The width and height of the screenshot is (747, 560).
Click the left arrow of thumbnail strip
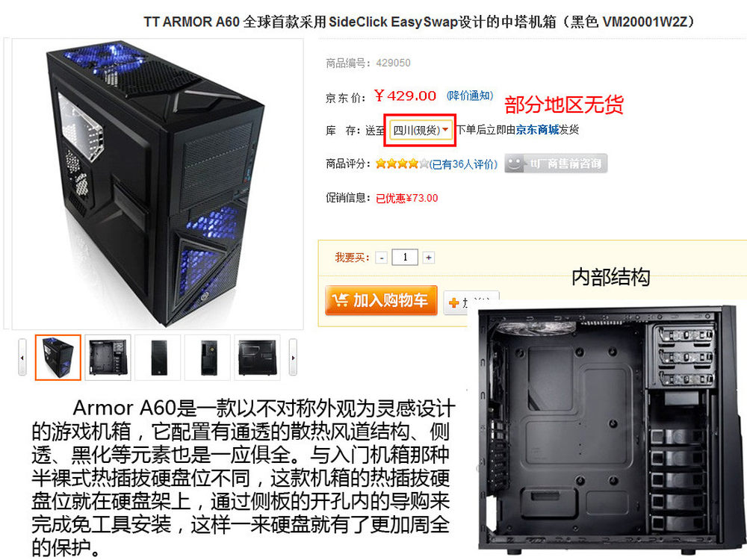pos(22,358)
